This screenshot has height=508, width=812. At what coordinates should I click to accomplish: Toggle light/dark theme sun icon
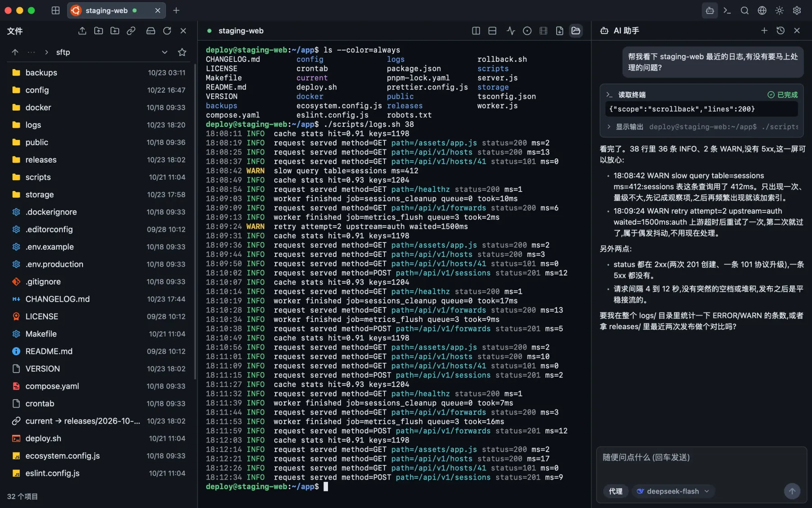(x=780, y=10)
